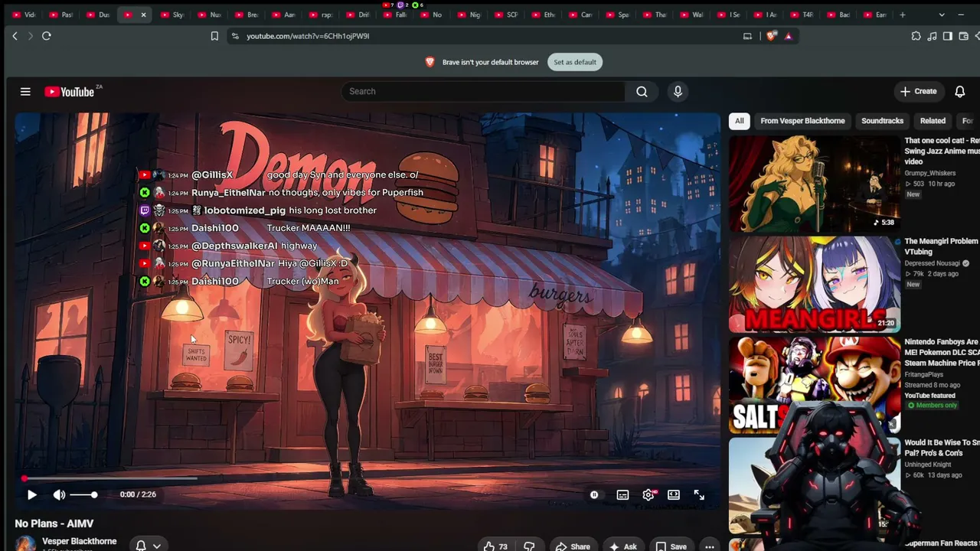Toggle subtitles/closed captions
Viewport: 980px width, 551px height.
622,495
